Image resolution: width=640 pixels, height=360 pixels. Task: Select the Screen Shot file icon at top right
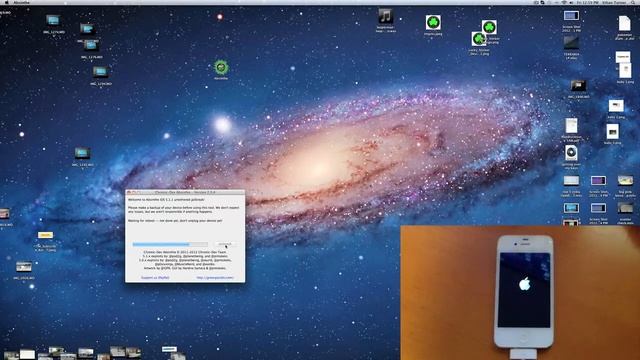pos(571,16)
